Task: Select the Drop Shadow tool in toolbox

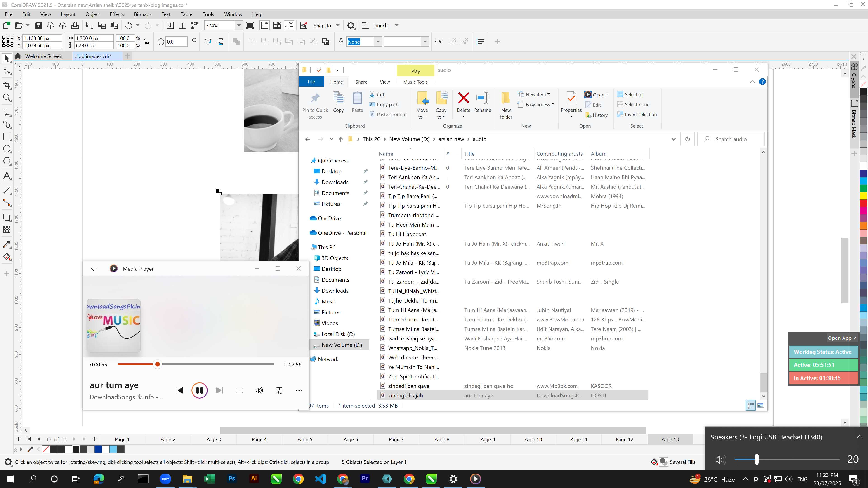Action: point(7,217)
